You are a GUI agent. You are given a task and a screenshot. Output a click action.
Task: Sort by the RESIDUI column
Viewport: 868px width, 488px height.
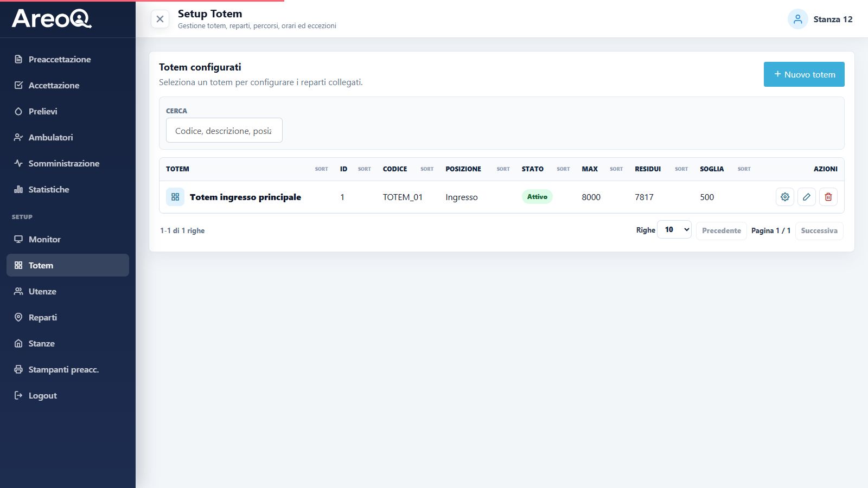point(681,169)
